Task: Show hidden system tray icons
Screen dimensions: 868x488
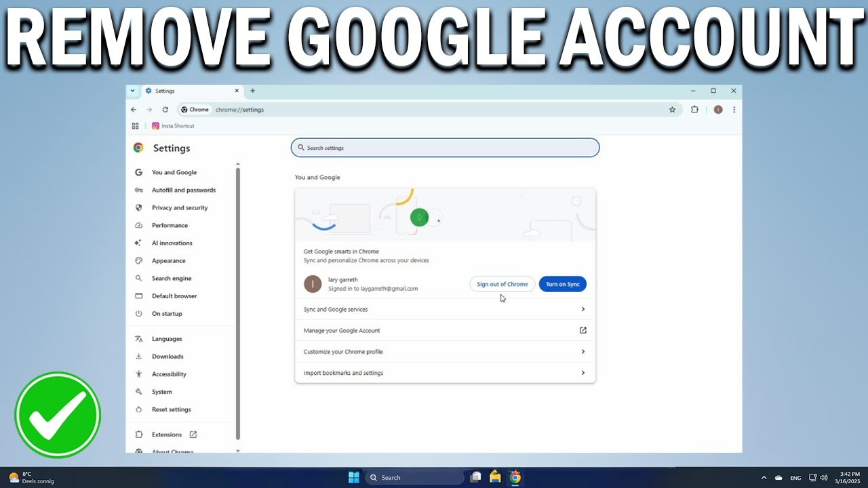Action: click(x=764, y=478)
